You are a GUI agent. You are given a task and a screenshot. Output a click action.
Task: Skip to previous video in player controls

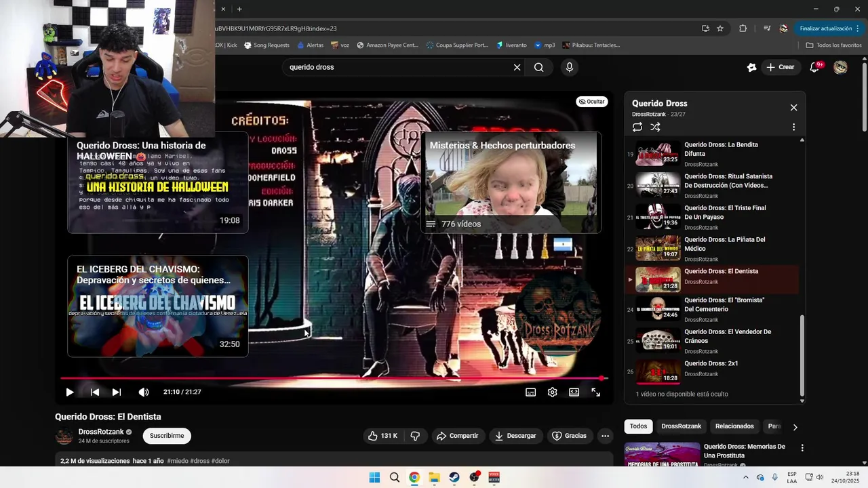[95, 392]
